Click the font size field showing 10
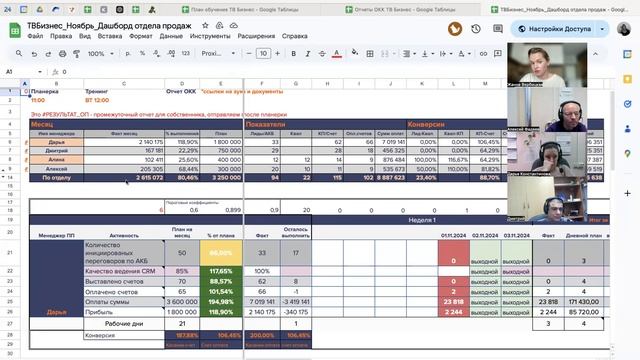This screenshot has height=360, width=640. pyautogui.click(x=263, y=53)
